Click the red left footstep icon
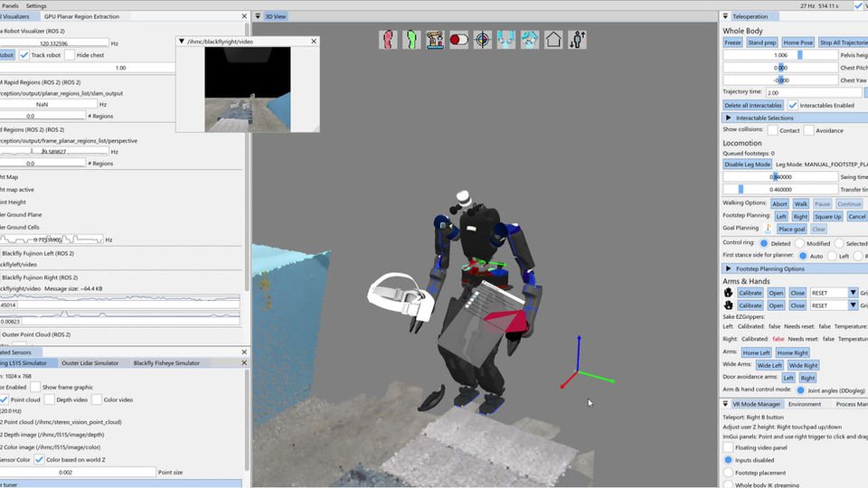 pos(388,40)
